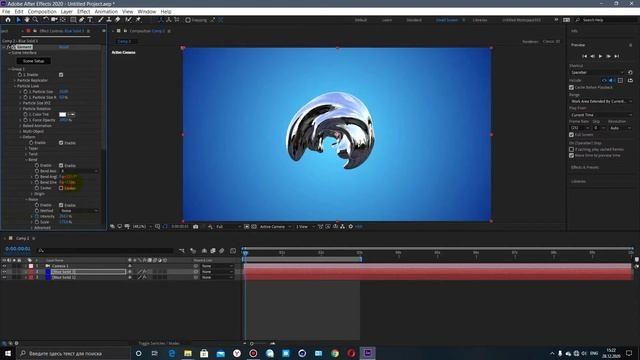
Task: Toggle include audio speaker in Preview
Action: pos(612,80)
